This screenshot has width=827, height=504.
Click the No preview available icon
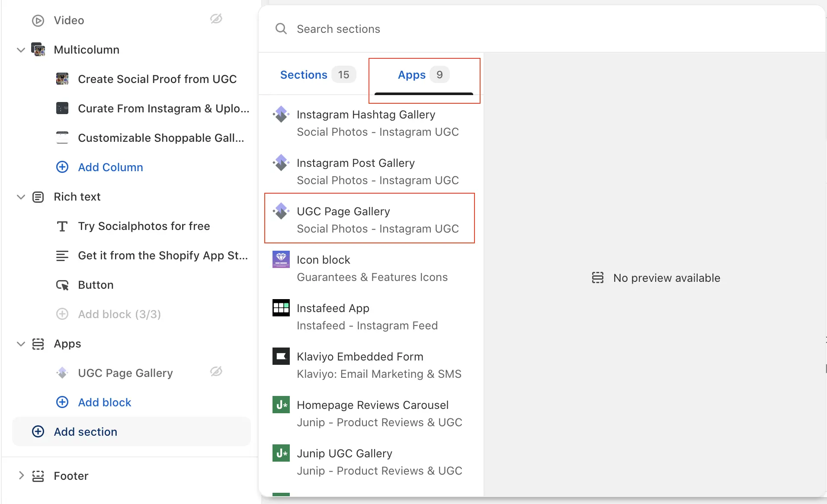pos(598,278)
